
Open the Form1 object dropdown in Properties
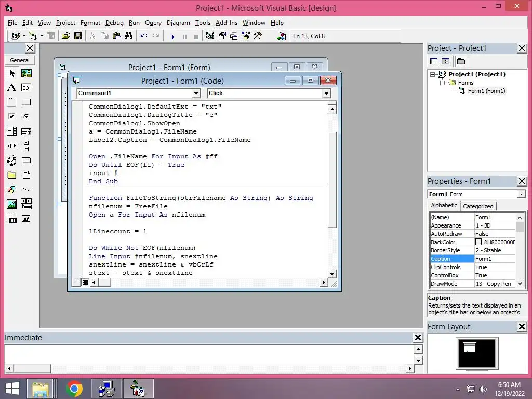pos(521,194)
